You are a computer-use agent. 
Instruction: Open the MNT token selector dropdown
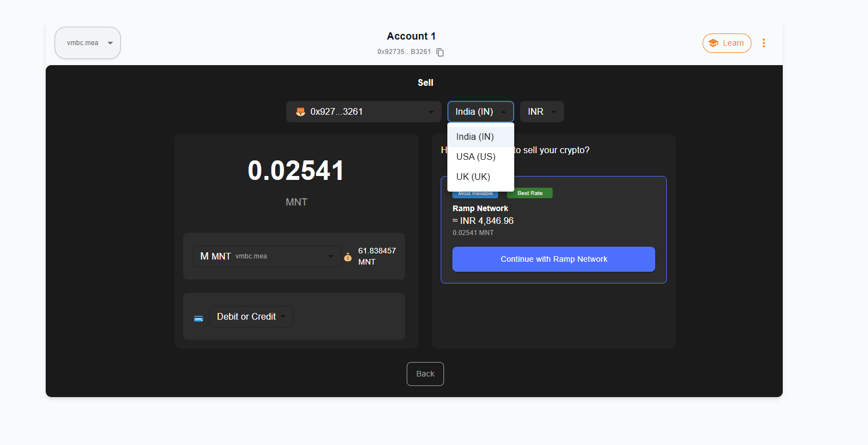coord(267,256)
